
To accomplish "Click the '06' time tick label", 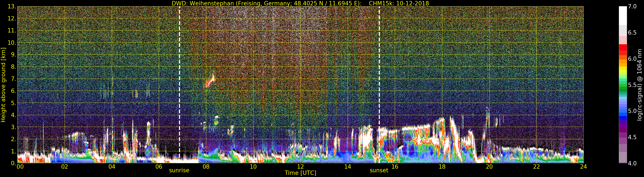I will point(159,167).
